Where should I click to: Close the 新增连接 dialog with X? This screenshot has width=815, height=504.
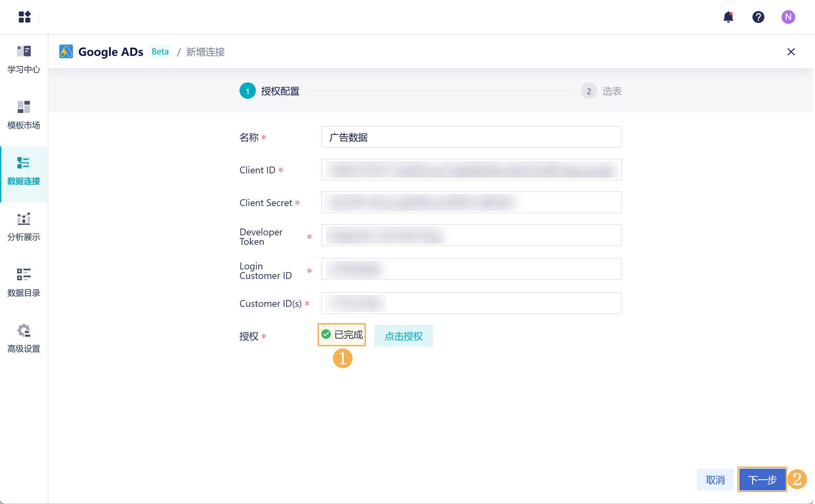coord(791,52)
